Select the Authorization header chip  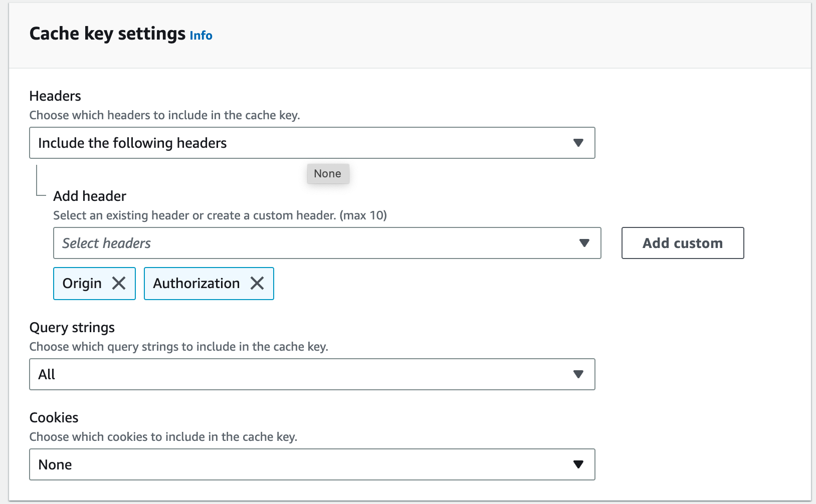(196, 283)
